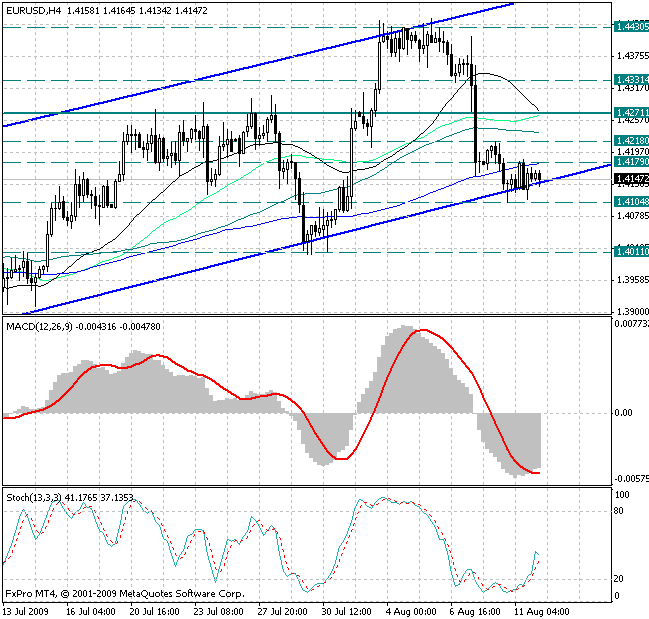Click the 4 Aug 00:00 time label
The height and width of the screenshot is (619, 649).
(411, 612)
